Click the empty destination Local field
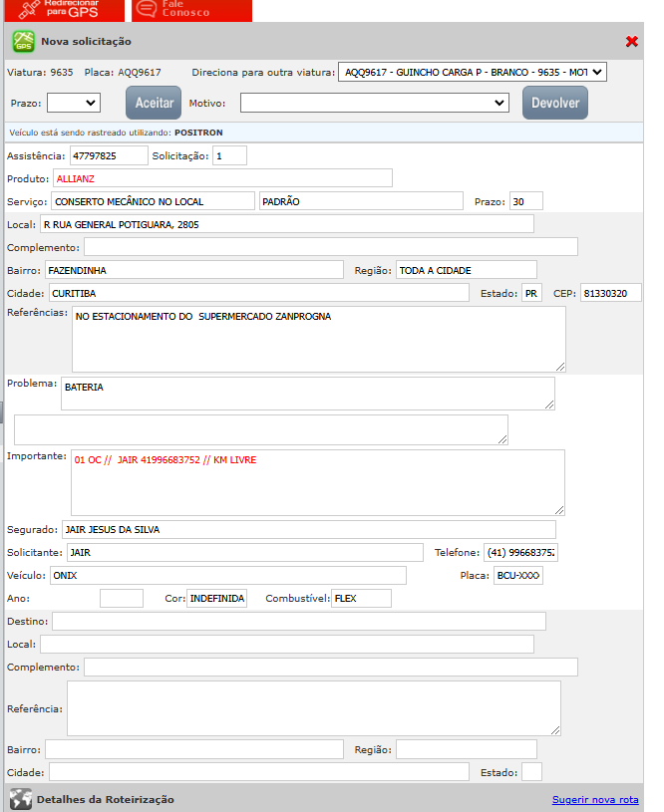Screen dimensions: 664x812 287,644
